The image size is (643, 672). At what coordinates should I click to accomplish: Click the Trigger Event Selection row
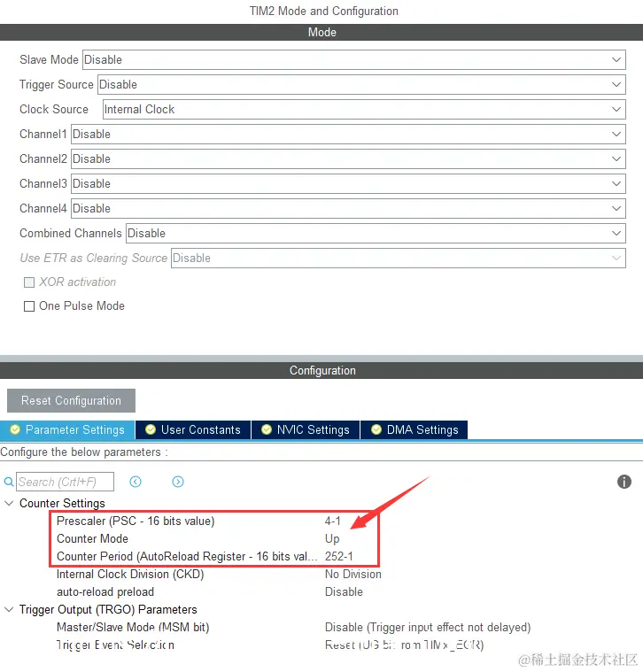tap(115, 645)
